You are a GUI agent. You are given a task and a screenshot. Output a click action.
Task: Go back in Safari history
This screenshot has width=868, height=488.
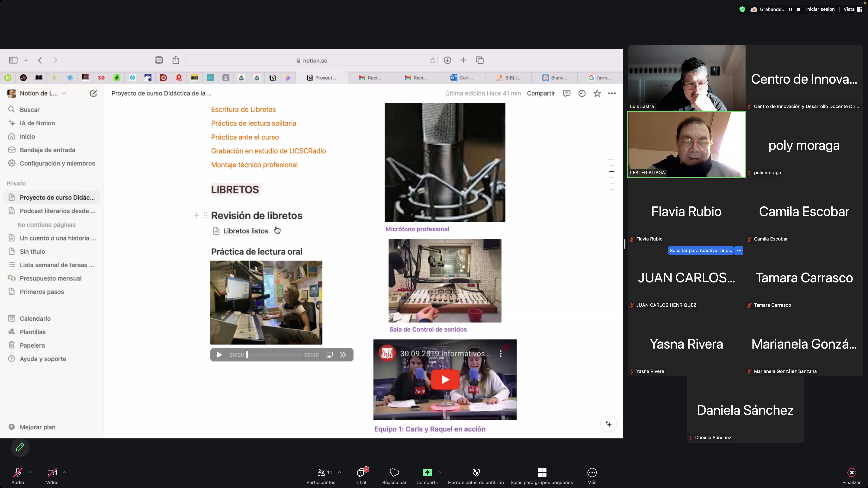(40, 60)
